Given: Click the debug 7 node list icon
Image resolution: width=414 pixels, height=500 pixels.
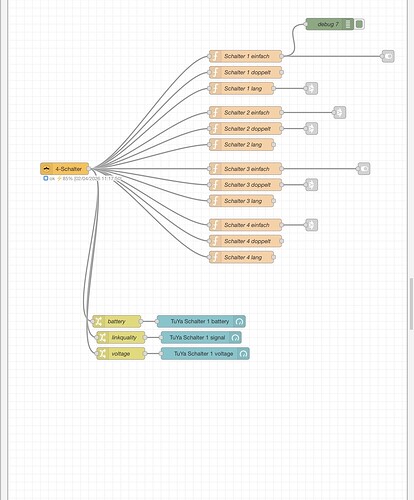Looking at the screenshot, I should (348, 24).
